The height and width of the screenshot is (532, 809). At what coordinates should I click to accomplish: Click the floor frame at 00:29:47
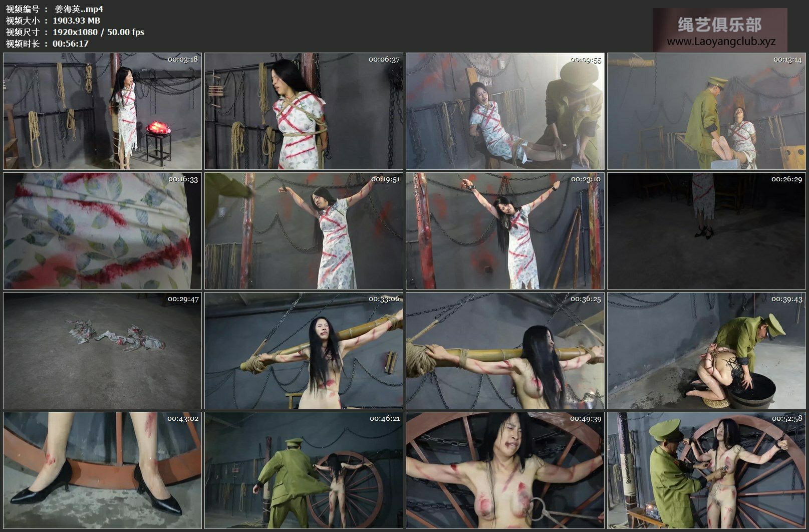102,351
